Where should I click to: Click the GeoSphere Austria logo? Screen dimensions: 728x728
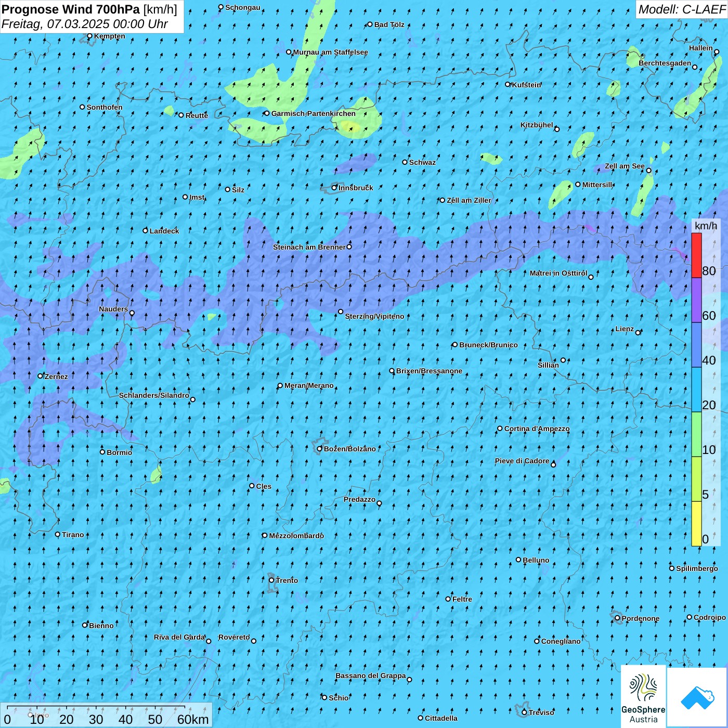click(x=643, y=697)
